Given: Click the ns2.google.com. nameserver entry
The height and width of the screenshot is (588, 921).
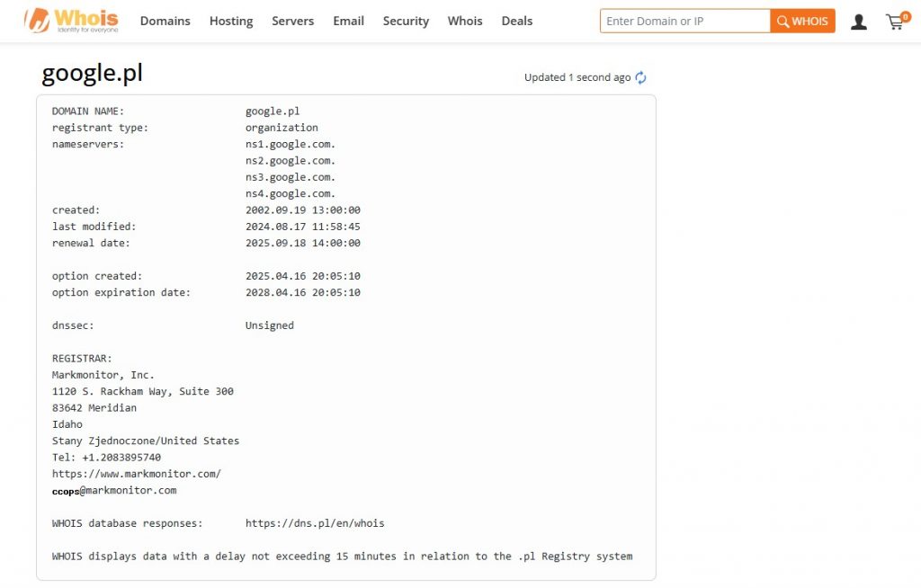Looking at the screenshot, I should tap(291, 160).
